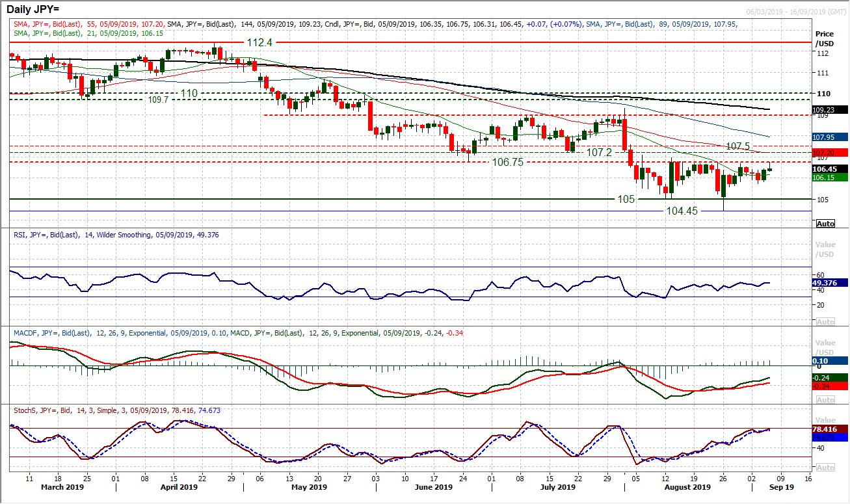This screenshot has width=850, height=504.
Task: Click May 2019 on the time axis
Action: [x=309, y=487]
